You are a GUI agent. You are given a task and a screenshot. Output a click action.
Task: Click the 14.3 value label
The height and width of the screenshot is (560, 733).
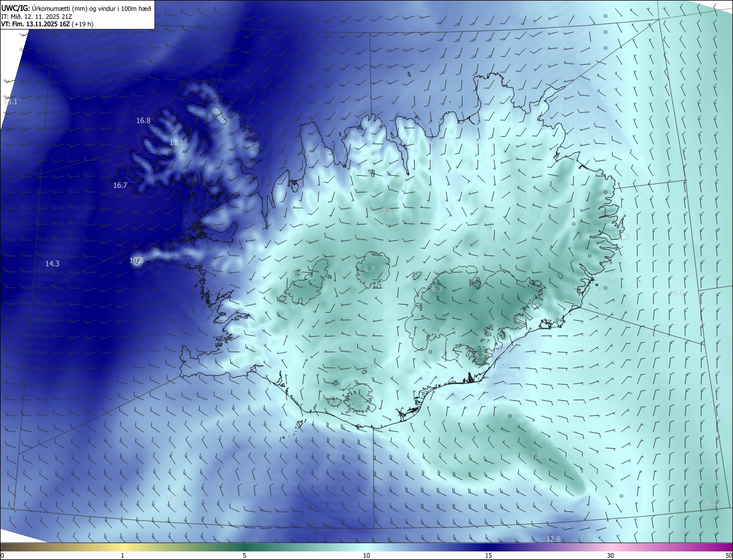(52, 264)
